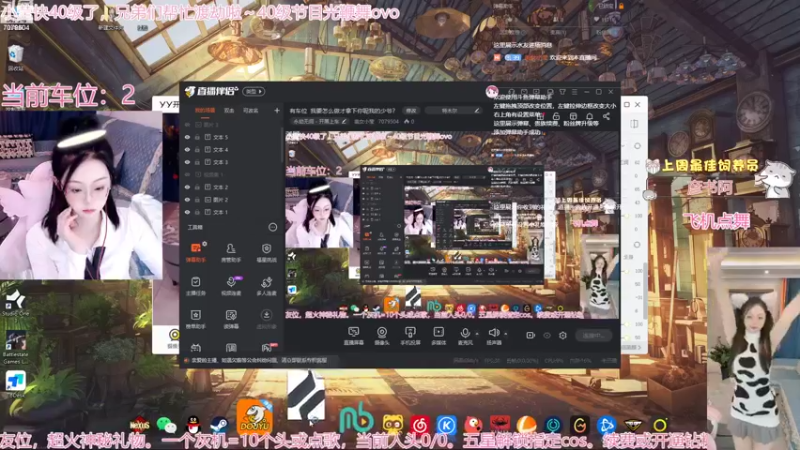Open the Steam icon in the dock
This screenshot has height=450, width=800.
(219, 424)
